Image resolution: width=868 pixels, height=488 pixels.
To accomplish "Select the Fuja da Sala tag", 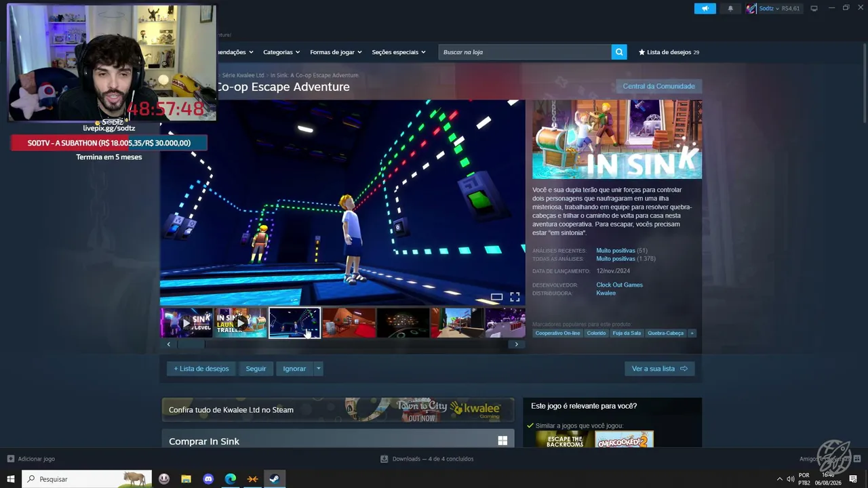I will (627, 333).
